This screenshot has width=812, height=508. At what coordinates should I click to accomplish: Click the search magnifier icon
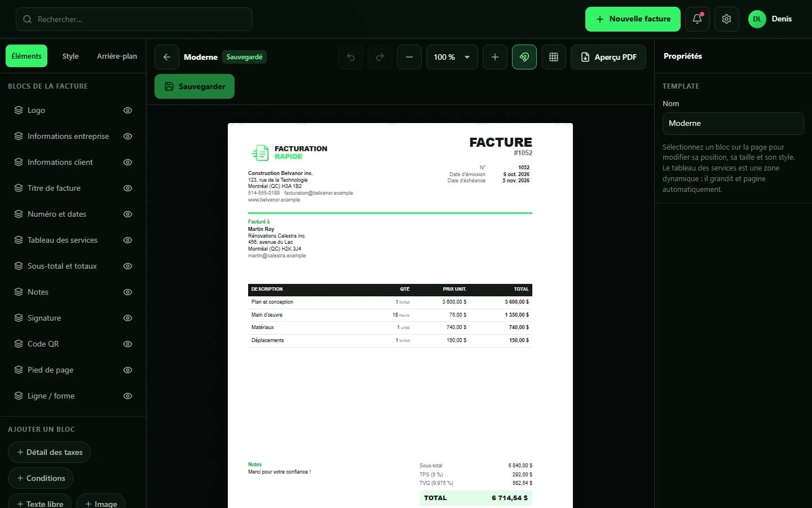pos(27,19)
